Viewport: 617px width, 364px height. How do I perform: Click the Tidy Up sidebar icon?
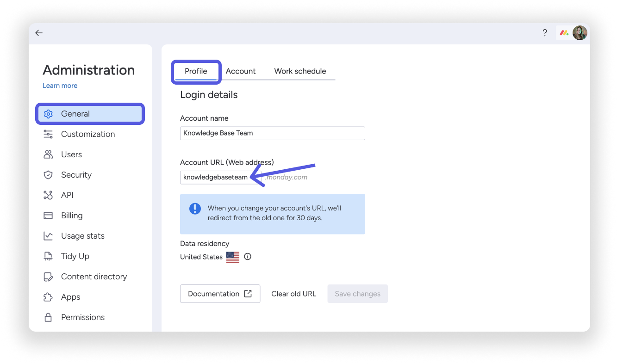[x=48, y=256]
